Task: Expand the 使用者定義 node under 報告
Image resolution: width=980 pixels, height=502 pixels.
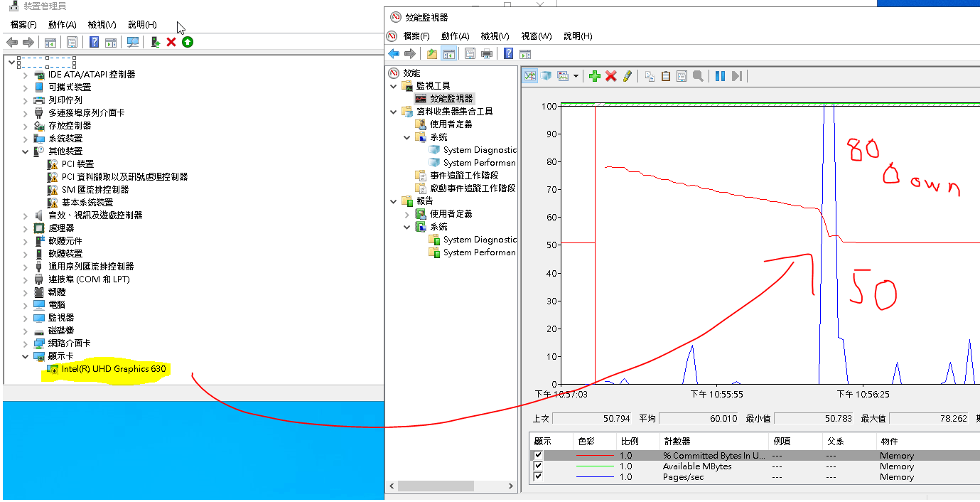Action: pos(407,214)
